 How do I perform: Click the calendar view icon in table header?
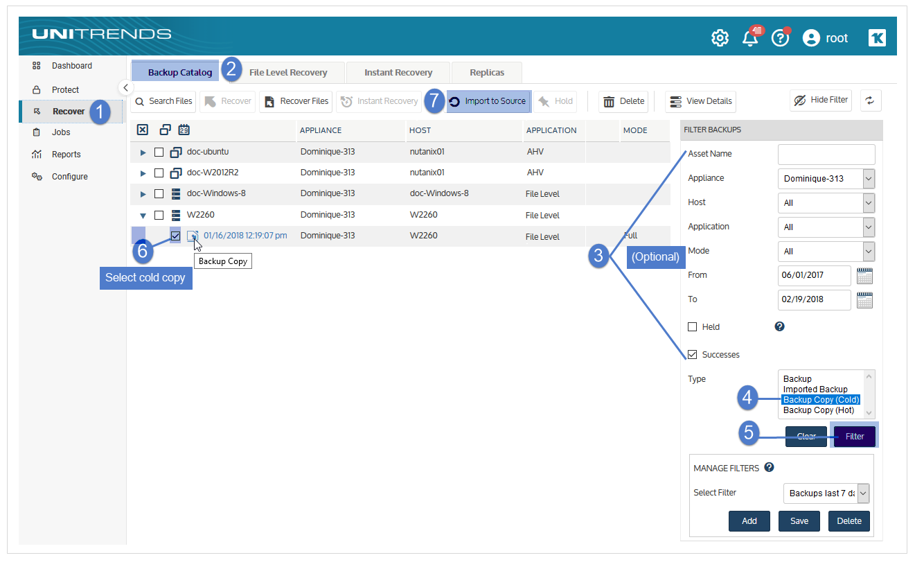click(184, 130)
